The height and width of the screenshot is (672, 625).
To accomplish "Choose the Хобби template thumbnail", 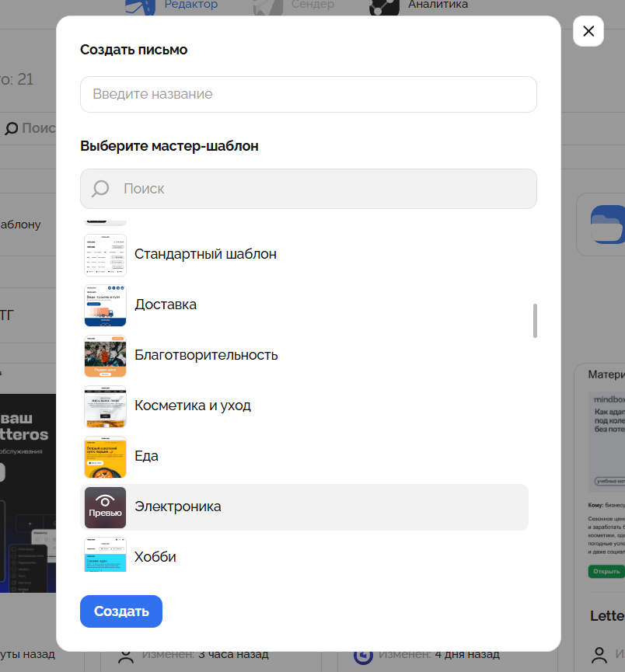I will point(105,555).
